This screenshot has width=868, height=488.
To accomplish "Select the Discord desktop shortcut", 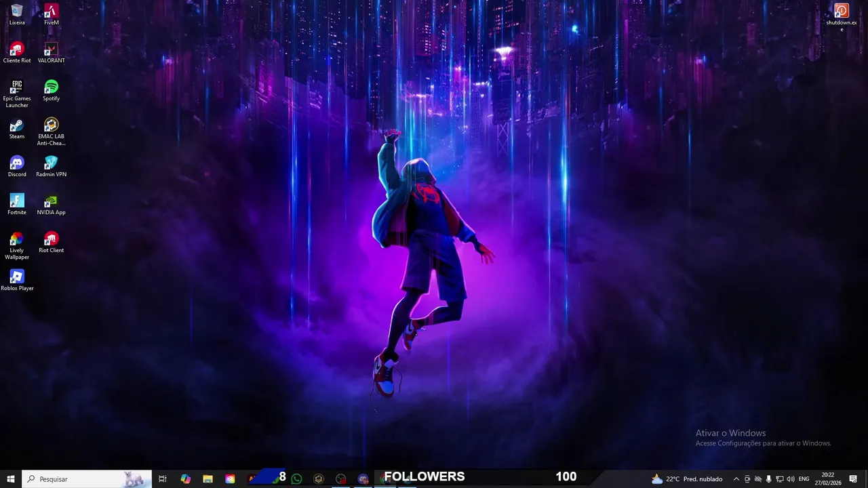I will (17, 167).
